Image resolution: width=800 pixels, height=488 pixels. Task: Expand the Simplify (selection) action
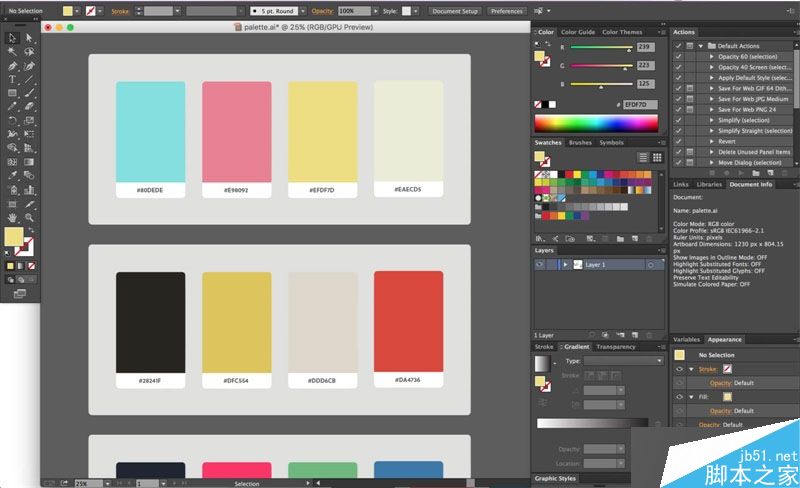pyautogui.click(x=712, y=120)
